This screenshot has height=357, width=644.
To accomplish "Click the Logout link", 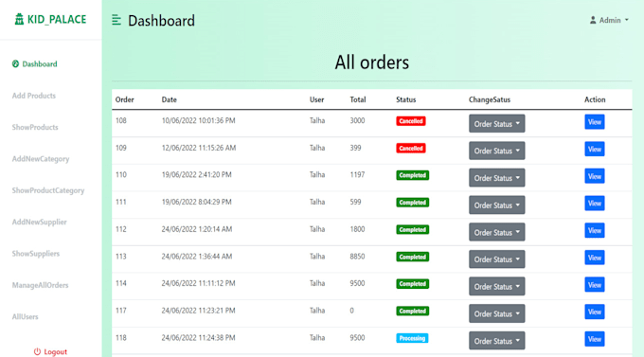I will (50, 351).
